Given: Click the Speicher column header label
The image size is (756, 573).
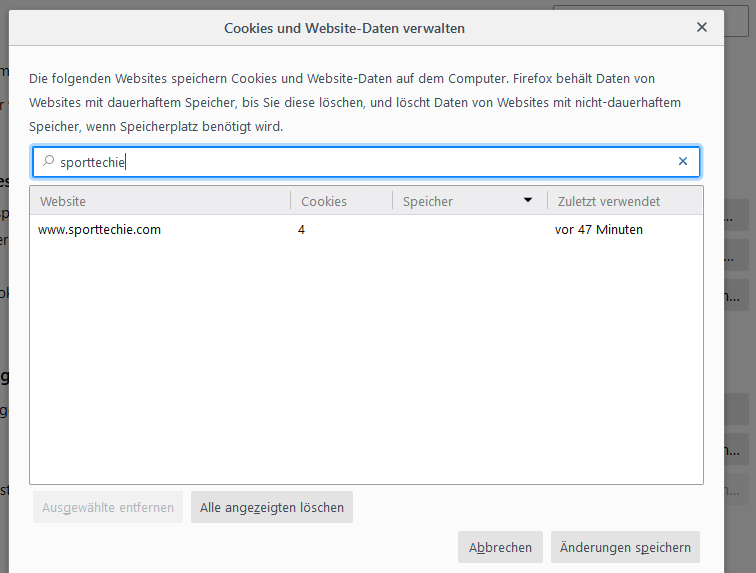Looking at the screenshot, I should (428, 201).
